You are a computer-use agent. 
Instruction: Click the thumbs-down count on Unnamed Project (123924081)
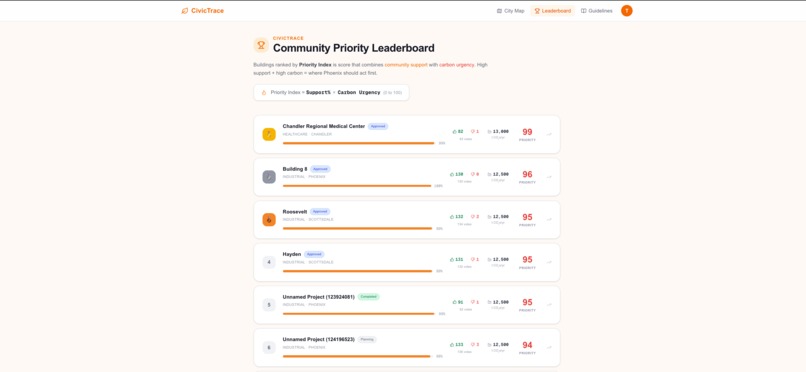[475, 302]
